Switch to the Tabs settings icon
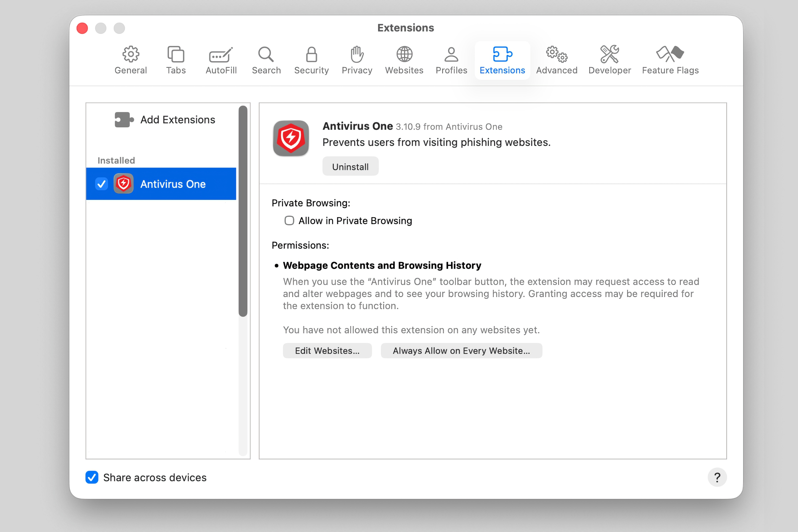This screenshot has width=798, height=532. pos(176,61)
